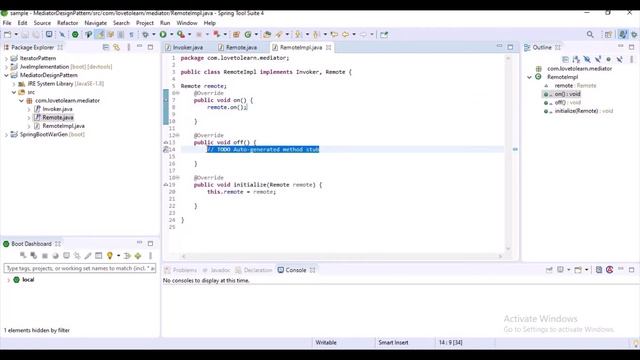Open the Project menu
640x360 pixels.
[x=144, y=23]
